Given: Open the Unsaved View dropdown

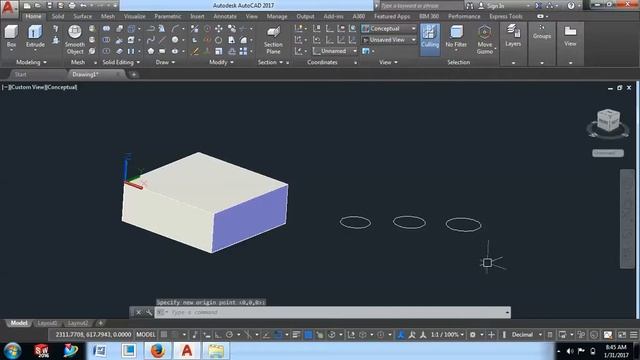Looking at the screenshot, I should [389, 40].
